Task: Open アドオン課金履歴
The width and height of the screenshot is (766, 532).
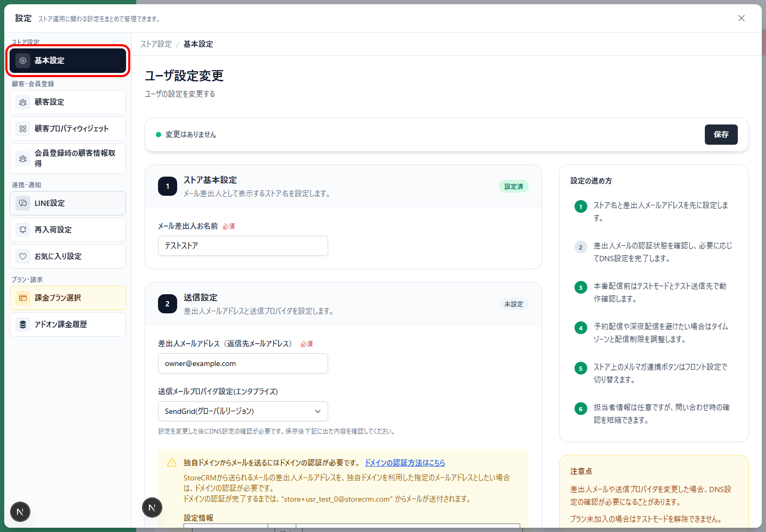Action: click(68, 325)
